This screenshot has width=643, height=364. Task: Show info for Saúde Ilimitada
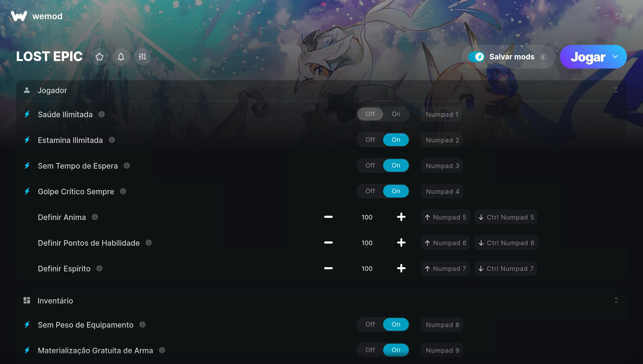(102, 114)
